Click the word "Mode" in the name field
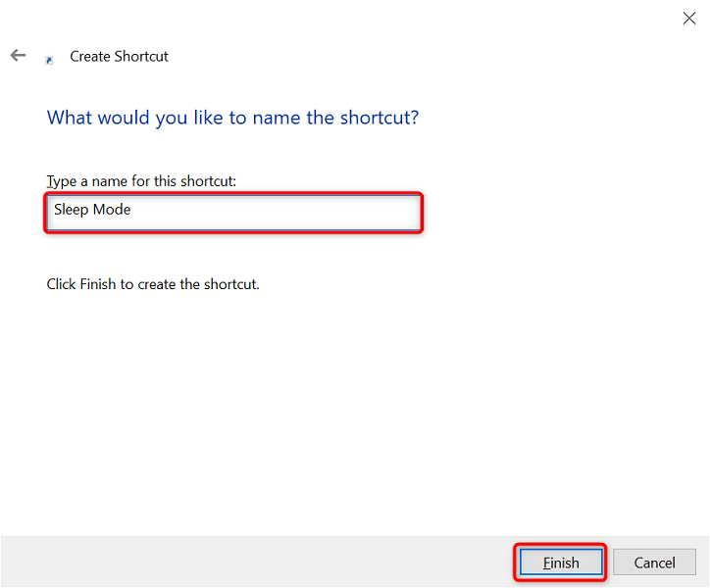Screen dimensions: 710x588 (112, 210)
